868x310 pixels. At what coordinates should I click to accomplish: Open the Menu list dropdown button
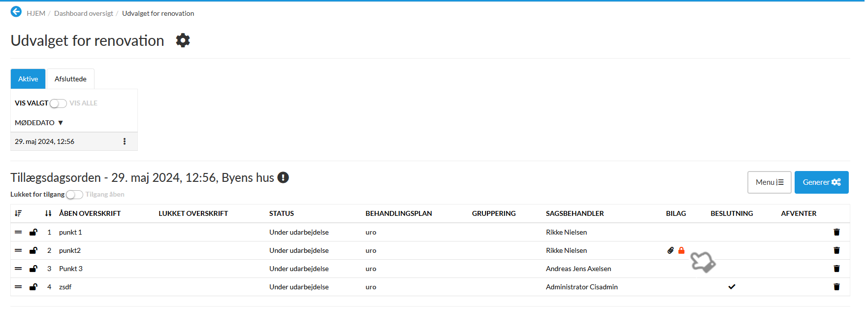(769, 182)
